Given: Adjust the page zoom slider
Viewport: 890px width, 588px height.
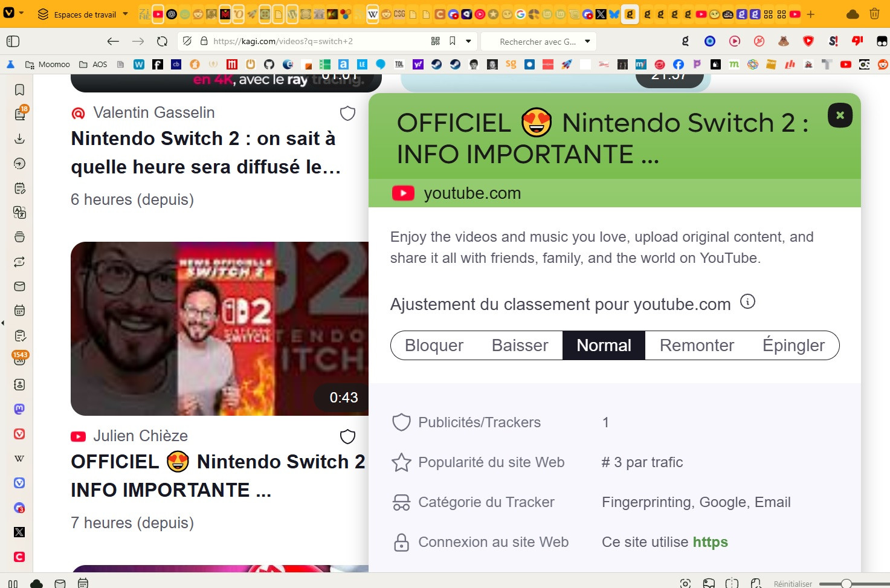Looking at the screenshot, I should click(x=846, y=583).
